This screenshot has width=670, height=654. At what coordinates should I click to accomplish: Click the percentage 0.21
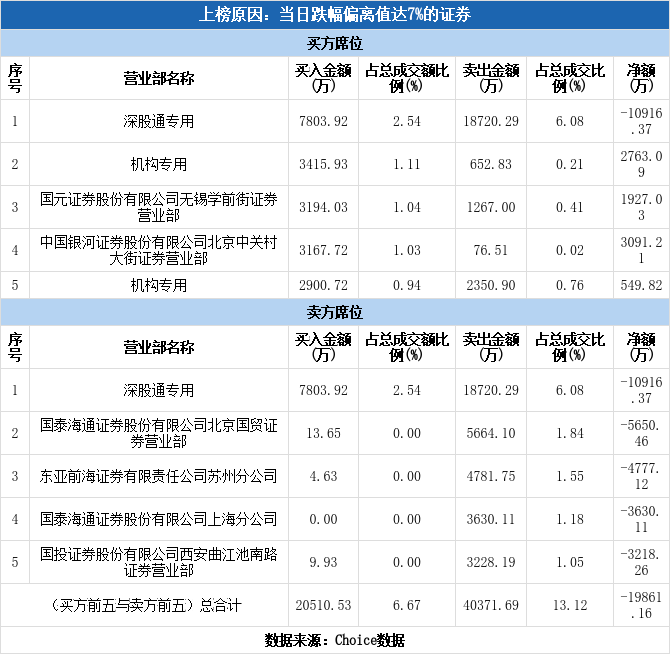click(569, 164)
